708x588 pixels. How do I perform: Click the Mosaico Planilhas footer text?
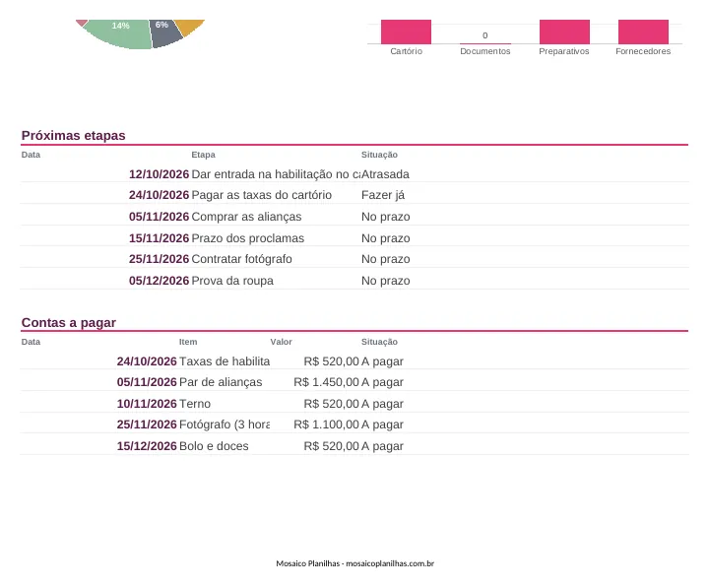click(x=354, y=563)
